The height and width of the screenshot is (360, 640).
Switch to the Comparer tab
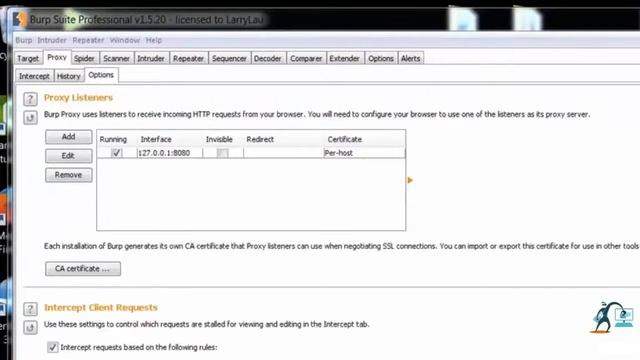coord(306,58)
